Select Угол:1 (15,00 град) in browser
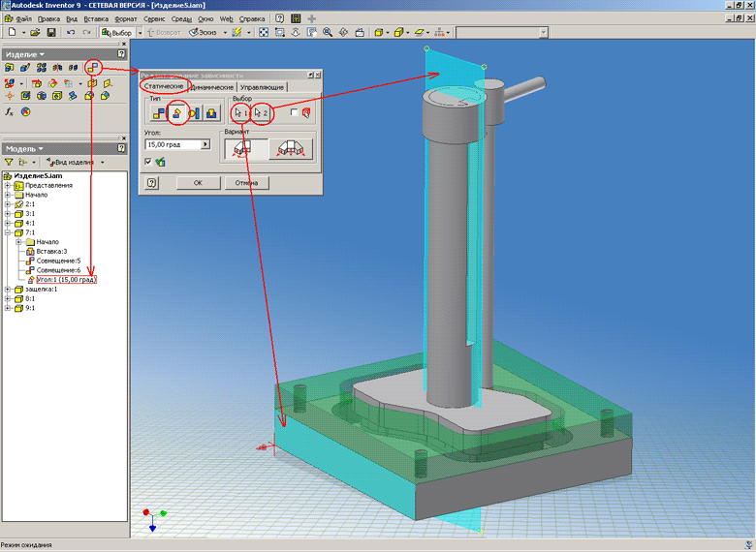Viewport: 756px width, 552px height. (67, 279)
